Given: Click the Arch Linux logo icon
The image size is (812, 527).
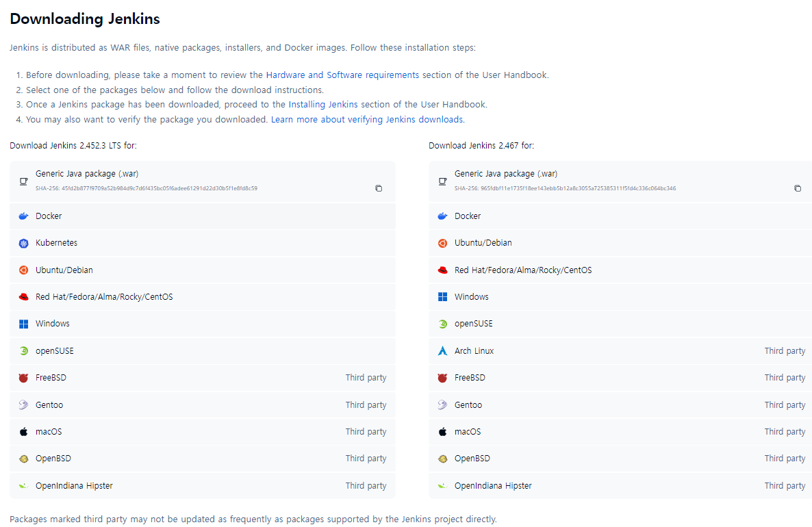Looking at the screenshot, I should tap(442, 351).
